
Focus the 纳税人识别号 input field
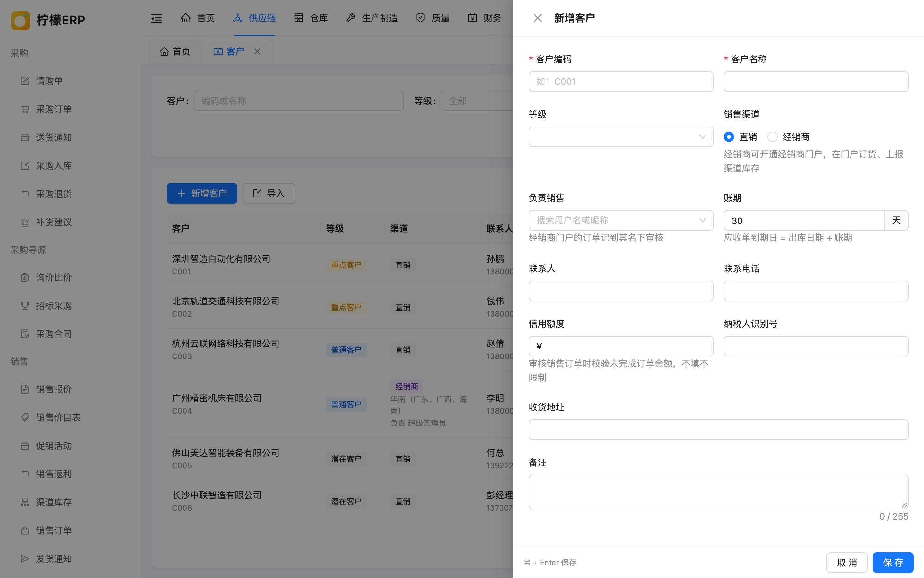point(816,346)
